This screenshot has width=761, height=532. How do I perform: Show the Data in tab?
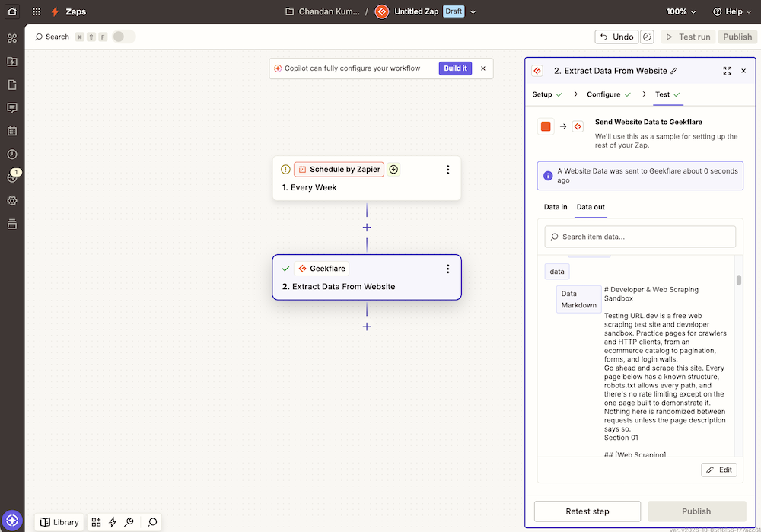[x=556, y=207]
